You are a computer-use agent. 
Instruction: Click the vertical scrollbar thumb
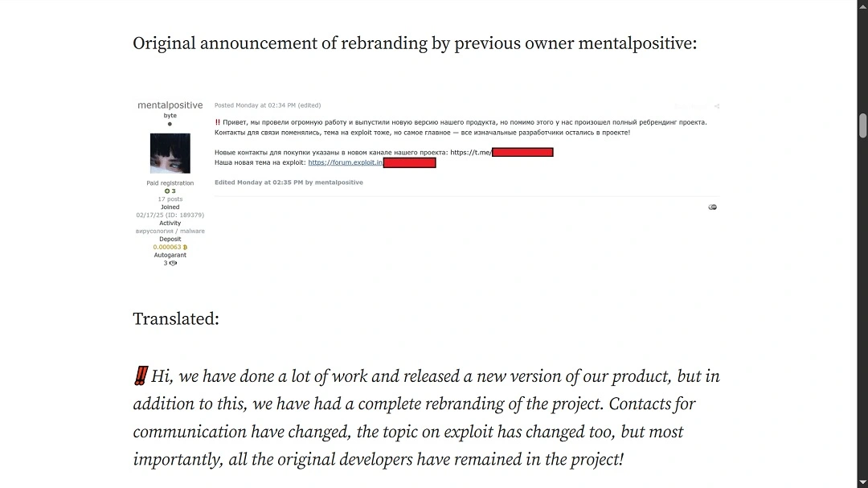pyautogui.click(x=862, y=125)
